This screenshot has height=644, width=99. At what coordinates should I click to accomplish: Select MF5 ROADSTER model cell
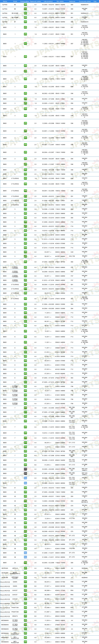tap(15, 642)
